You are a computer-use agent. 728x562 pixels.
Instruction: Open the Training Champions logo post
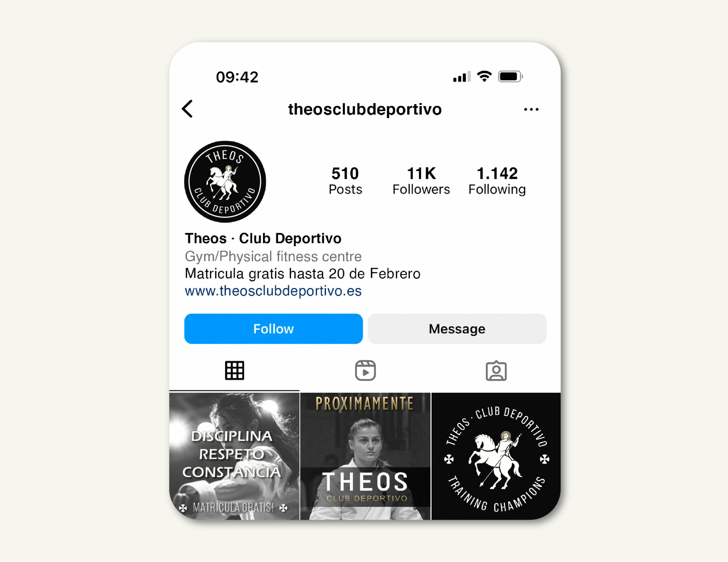pos(496,456)
